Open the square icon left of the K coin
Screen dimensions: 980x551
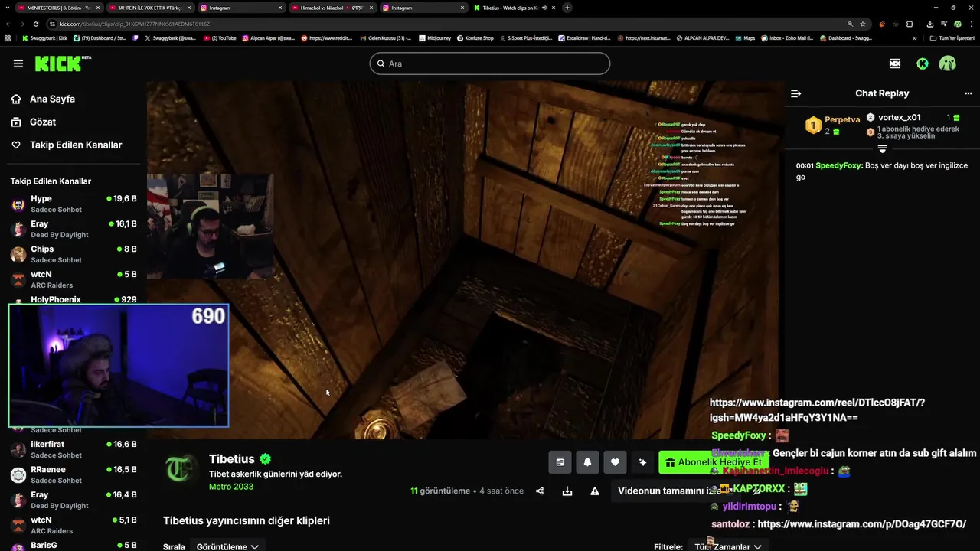(895, 64)
